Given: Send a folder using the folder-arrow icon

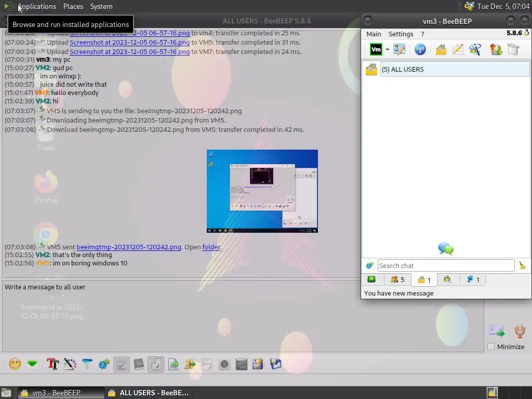Looking at the screenshot, I should (190, 364).
